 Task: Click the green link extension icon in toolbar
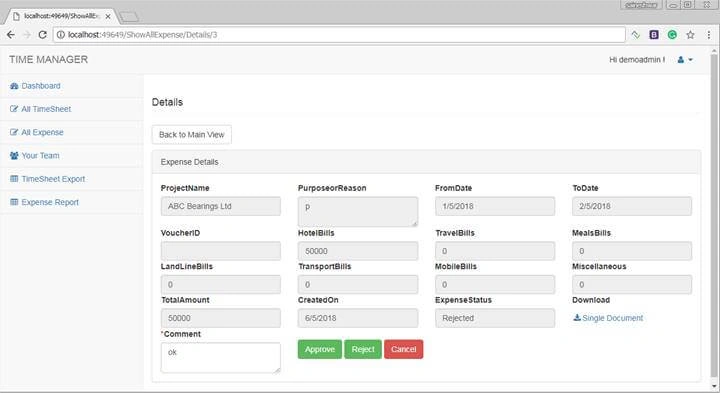coord(636,35)
